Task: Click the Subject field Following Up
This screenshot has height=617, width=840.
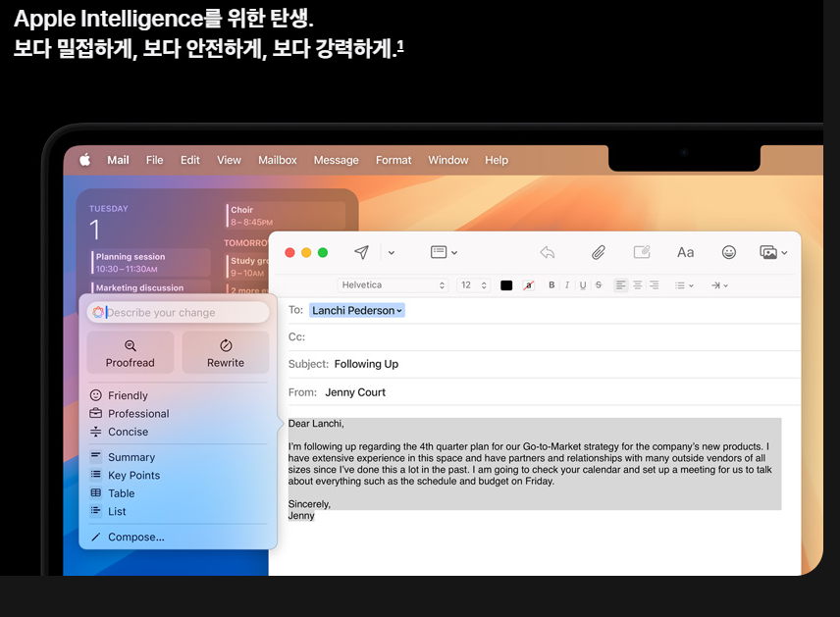Action: [544, 364]
